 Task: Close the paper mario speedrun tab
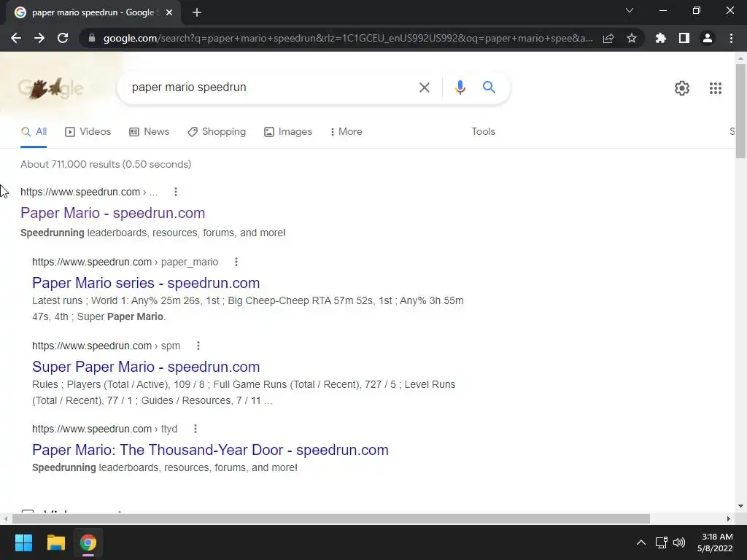[169, 12]
